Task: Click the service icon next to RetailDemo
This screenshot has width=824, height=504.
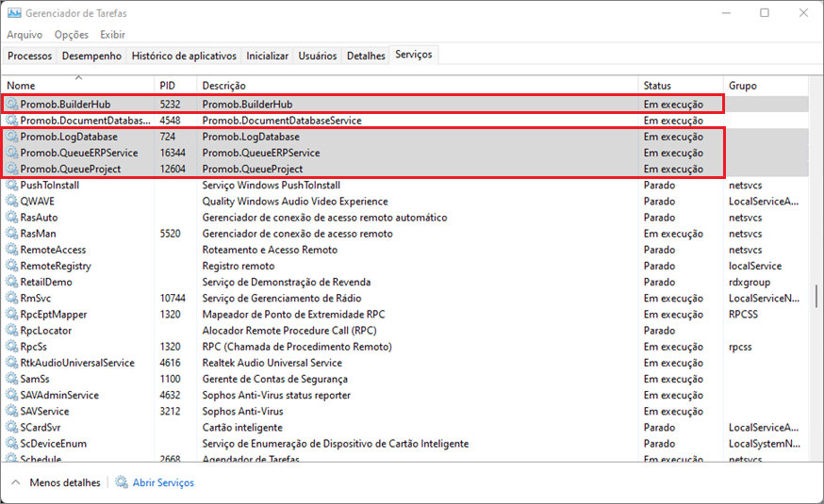Action: tap(11, 282)
